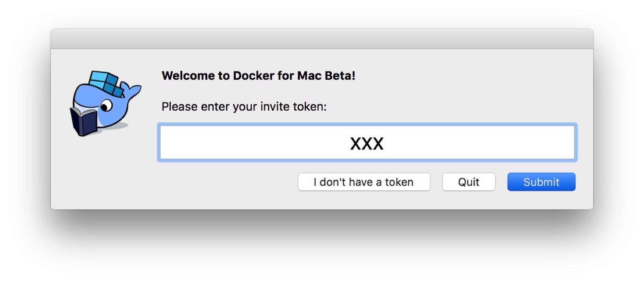Image resolution: width=644 pixels, height=282 pixels.
Task: Click the topmost container on the whale
Action: pos(99,76)
